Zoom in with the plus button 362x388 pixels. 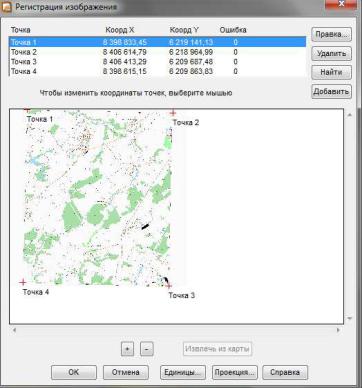click(x=127, y=349)
